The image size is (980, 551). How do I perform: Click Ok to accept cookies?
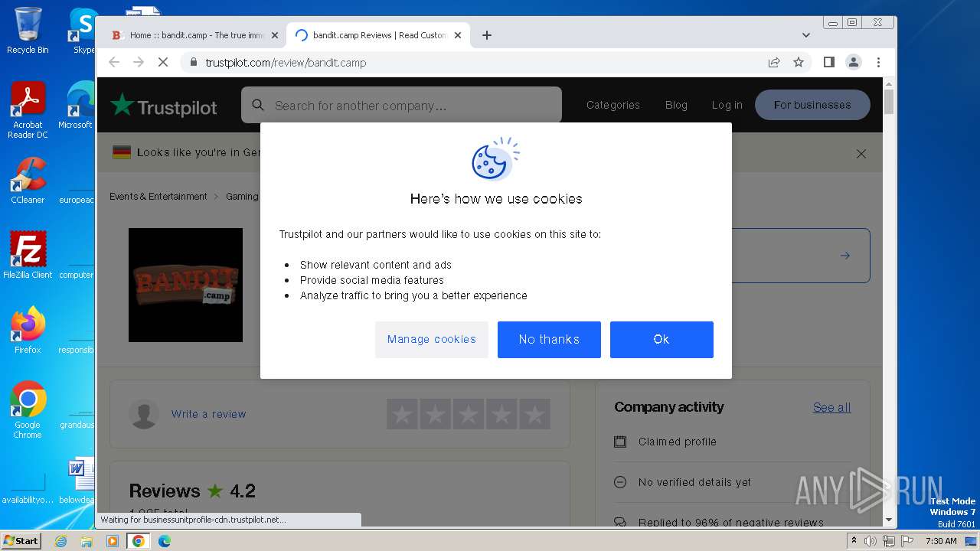(661, 339)
